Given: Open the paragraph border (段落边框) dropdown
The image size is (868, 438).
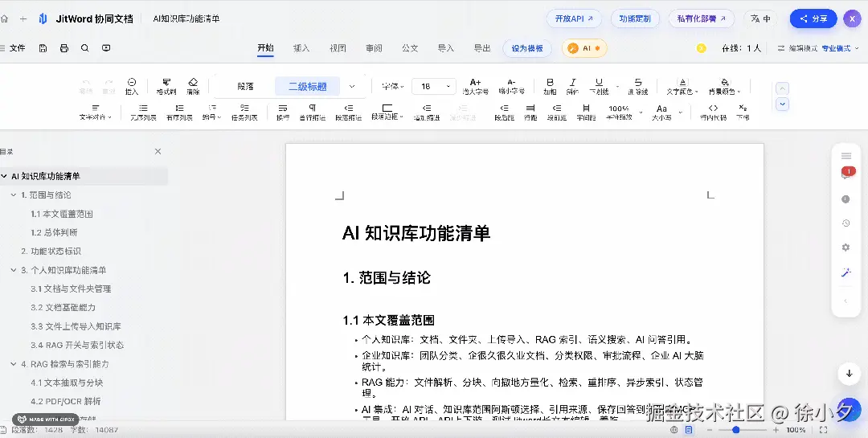Looking at the screenshot, I should point(387,112).
